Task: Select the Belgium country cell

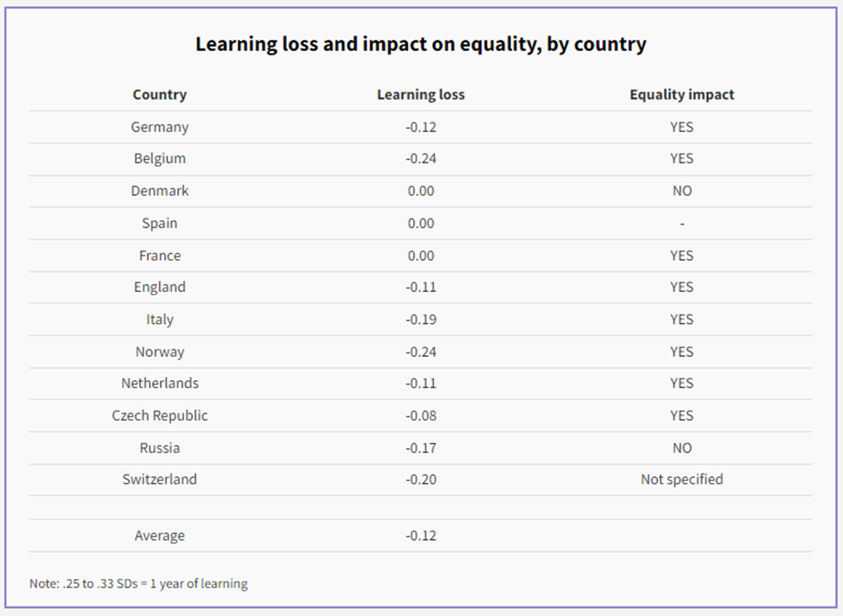Action: 159,159
